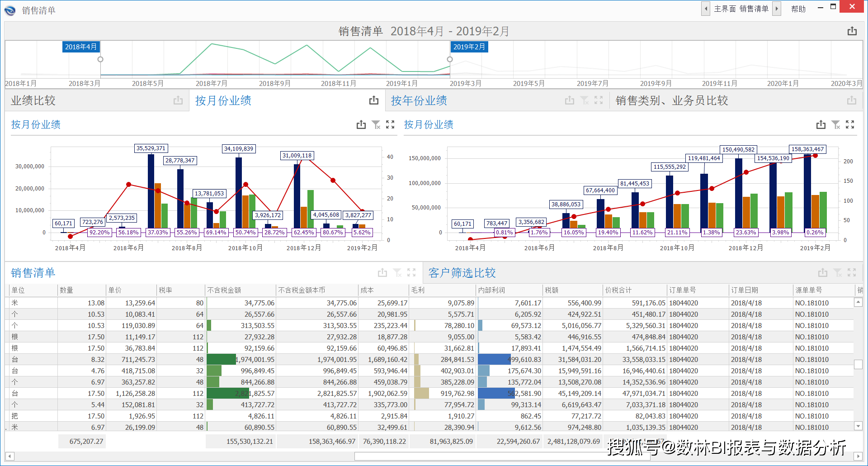
Task: Click the 92.20% label in left chart
Action: (99, 233)
